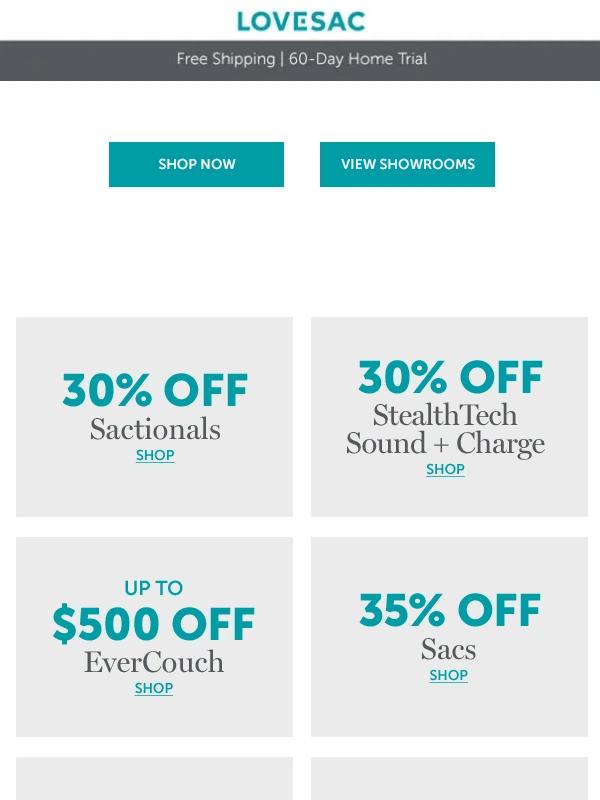Follow the Shop link under Sactionals

coord(155,456)
